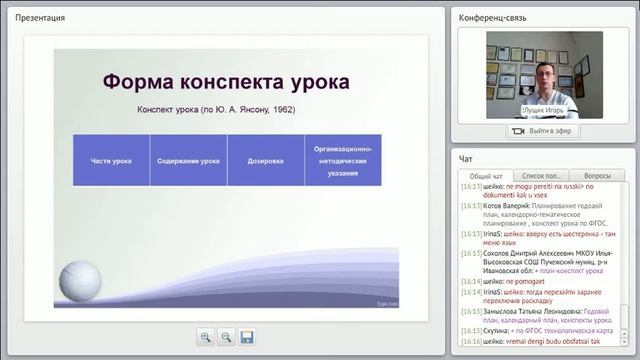The image size is (640, 360).
Task: Click the volleyball image on the slide
Action: pos(80,281)
